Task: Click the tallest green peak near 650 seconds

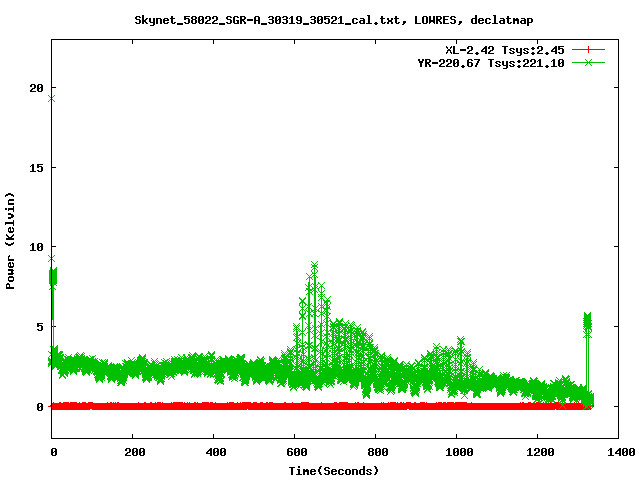Action: (x=314, y=266)
